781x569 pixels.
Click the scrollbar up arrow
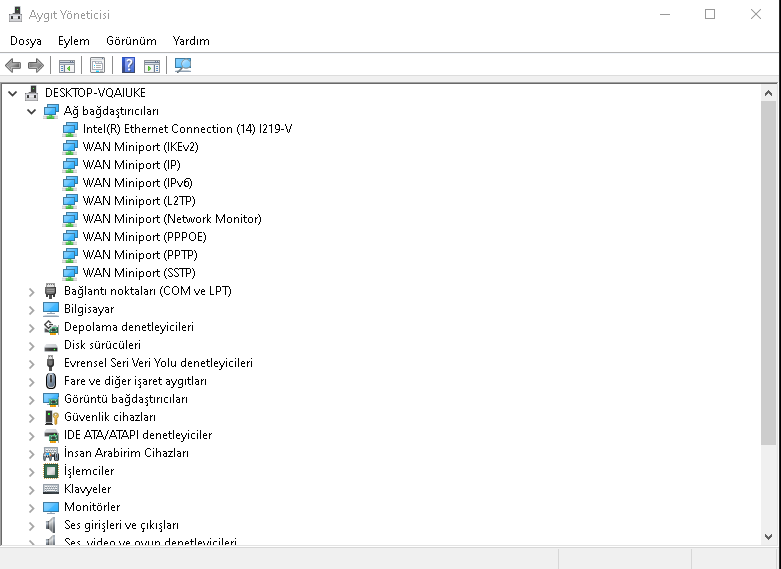click(x=768, y=93)
